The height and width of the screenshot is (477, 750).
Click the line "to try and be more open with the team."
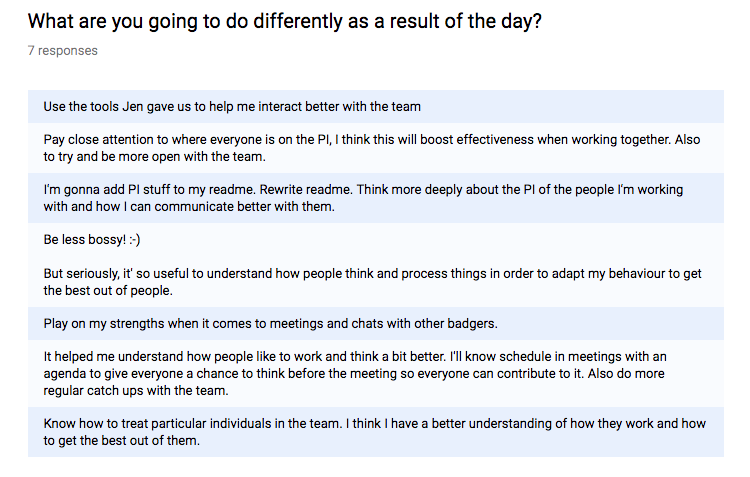[157, 157]
